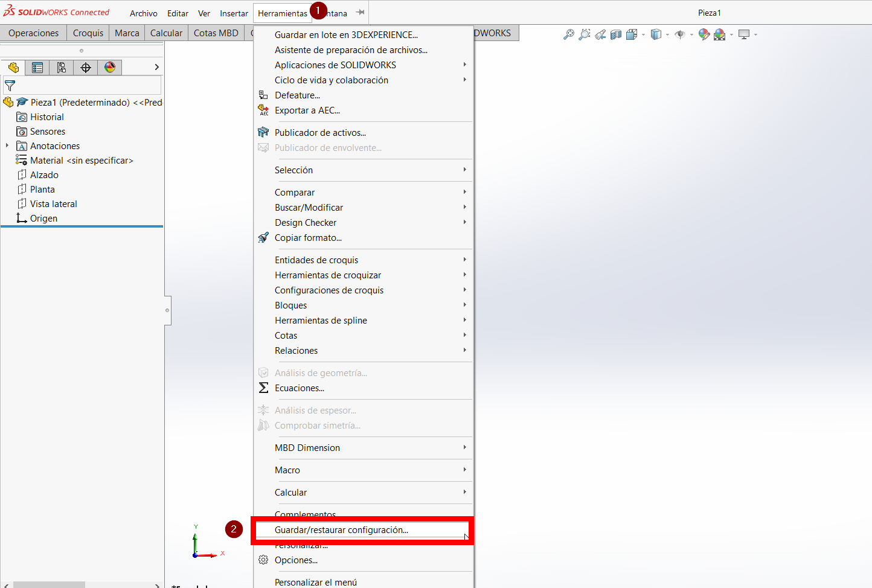Click the View Settings monitor icon
The width and height of the screenshot is (872, 588).
point(744,34)
